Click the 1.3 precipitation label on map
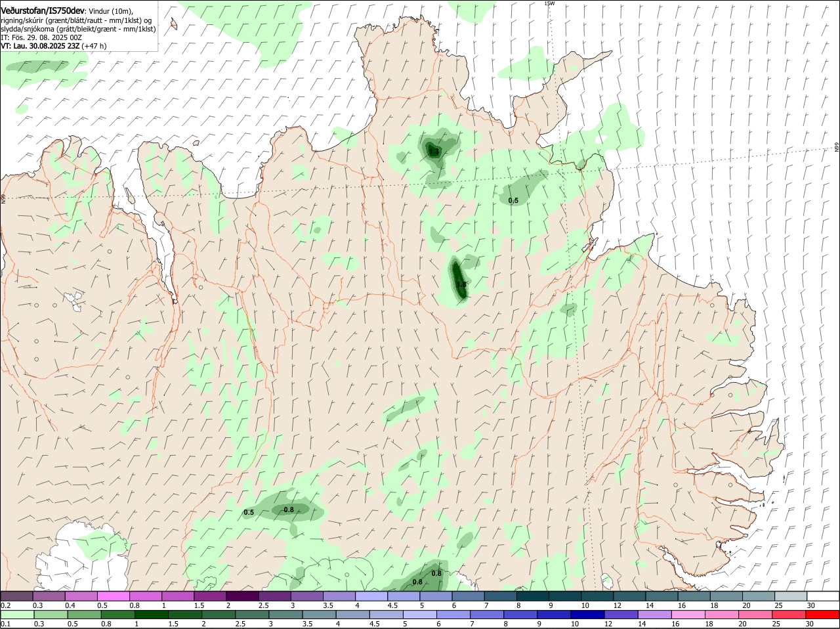 [x=434, y=152]
